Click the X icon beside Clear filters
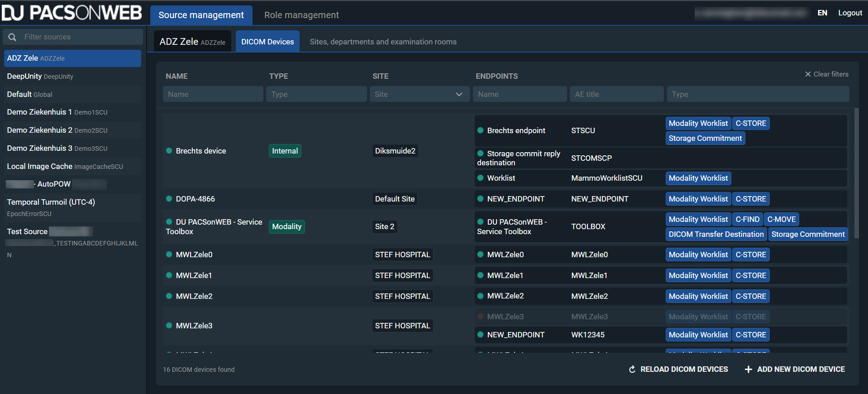 click(808, 74)
